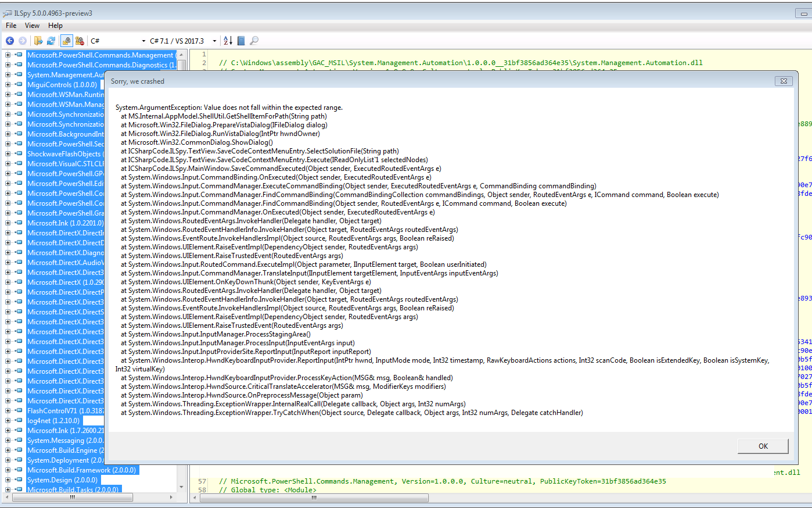Click the FlashControlV71 assembly icon
The height and width of the screenshot is (508, 812).
click(x=19, y=411)
